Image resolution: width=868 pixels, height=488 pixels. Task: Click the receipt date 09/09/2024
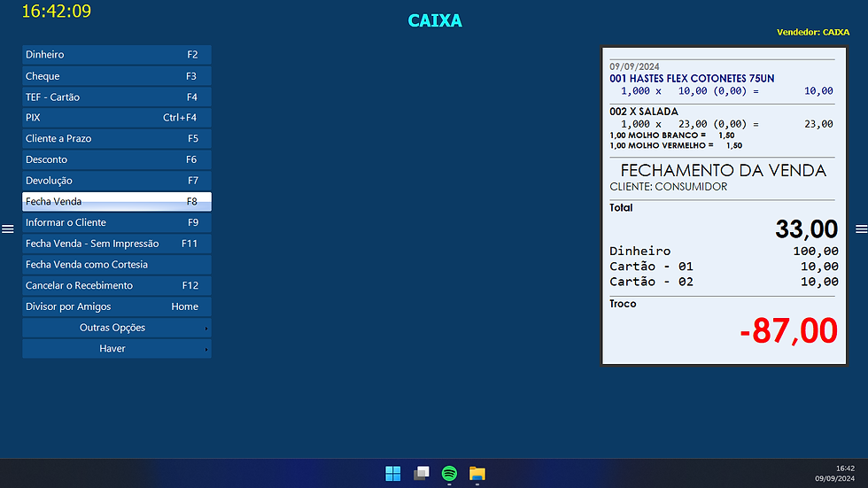(634, 66)
